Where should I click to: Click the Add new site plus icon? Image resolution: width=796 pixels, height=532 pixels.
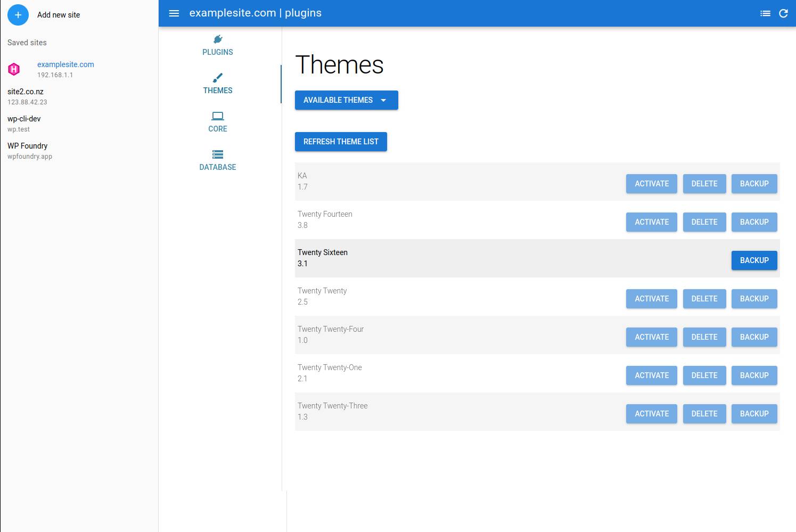tap(18, 15)
